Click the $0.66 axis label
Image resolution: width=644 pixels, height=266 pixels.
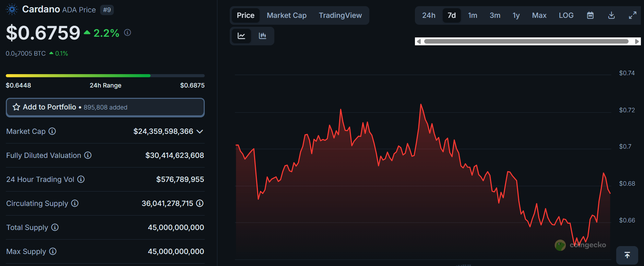point(627,220)
